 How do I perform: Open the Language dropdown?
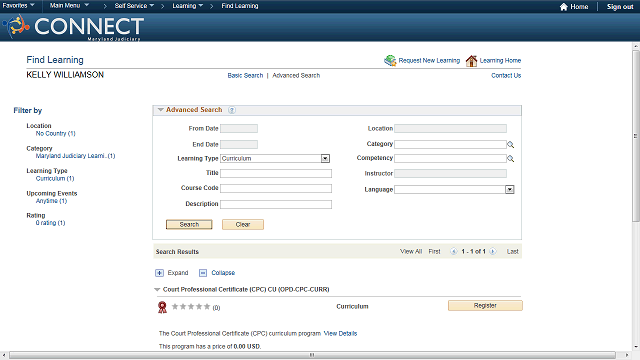click(509, 189)
